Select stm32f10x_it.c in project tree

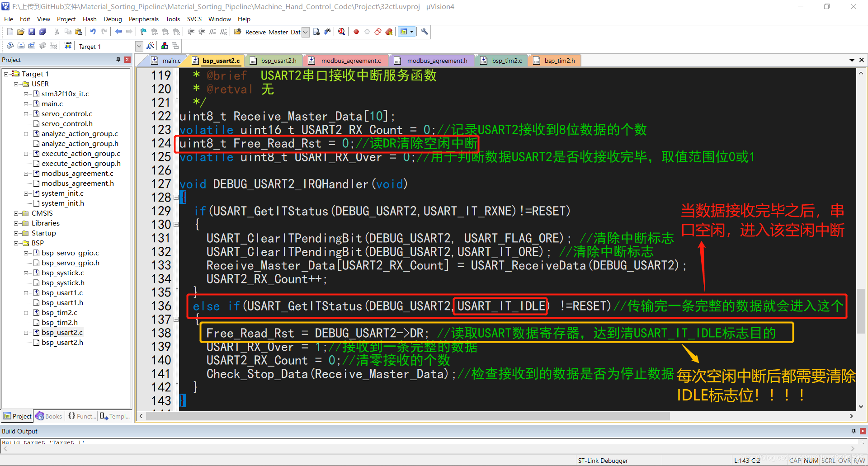pyautogui.click(x=65, y=94)
